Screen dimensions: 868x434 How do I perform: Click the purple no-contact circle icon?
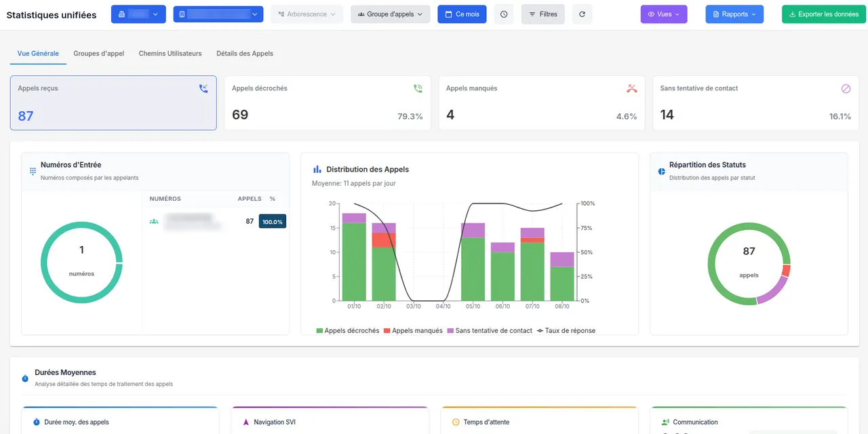tap(846, 88)
